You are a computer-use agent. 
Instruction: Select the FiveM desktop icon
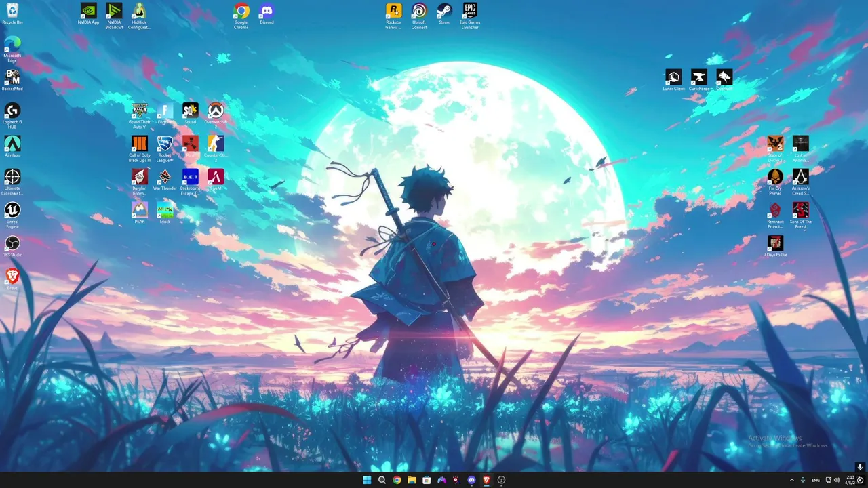click(x=216, y=180)
